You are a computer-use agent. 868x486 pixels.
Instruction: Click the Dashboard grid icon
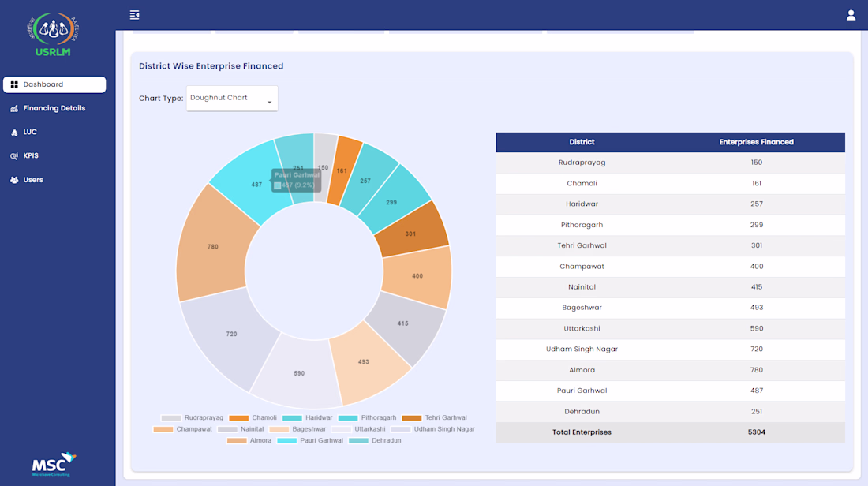point(14,84)
